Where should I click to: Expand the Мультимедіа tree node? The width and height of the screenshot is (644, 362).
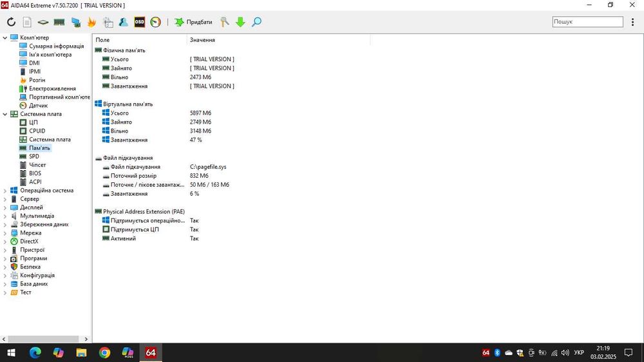click(x=5, y=216)
